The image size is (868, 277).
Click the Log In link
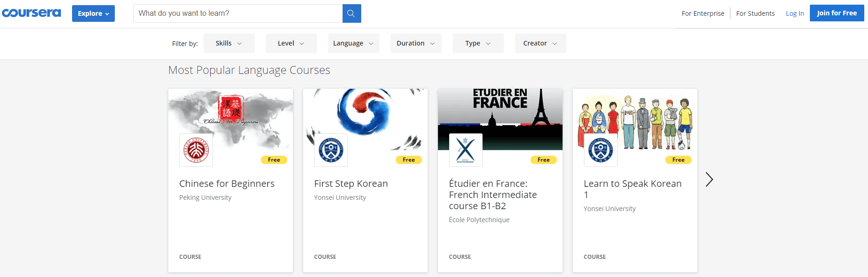point(795,13)
